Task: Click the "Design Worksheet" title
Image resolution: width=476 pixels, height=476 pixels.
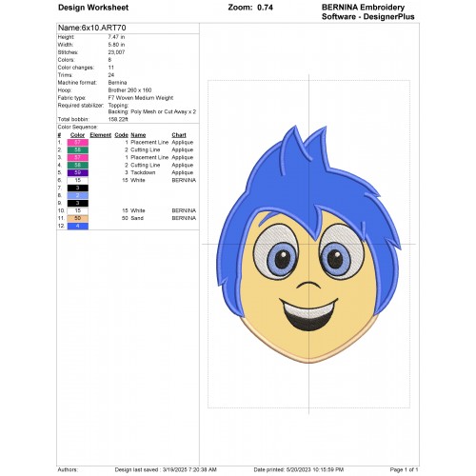Action: 93,8
